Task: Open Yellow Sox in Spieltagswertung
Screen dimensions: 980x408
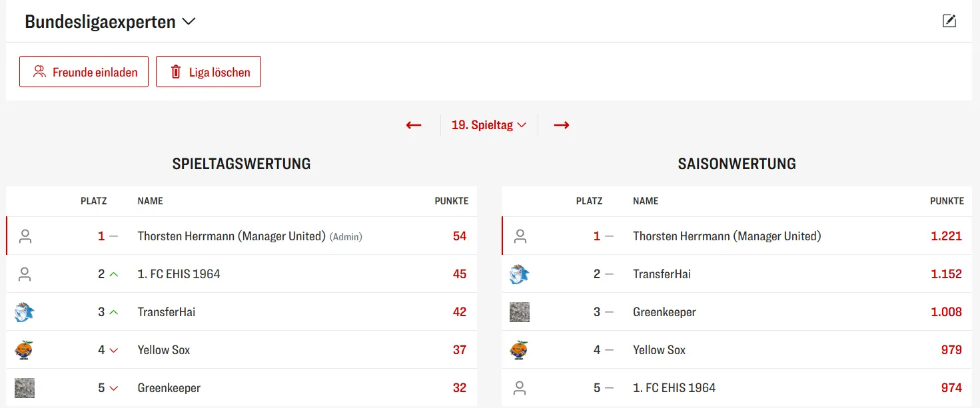Action: click(164, 350)
